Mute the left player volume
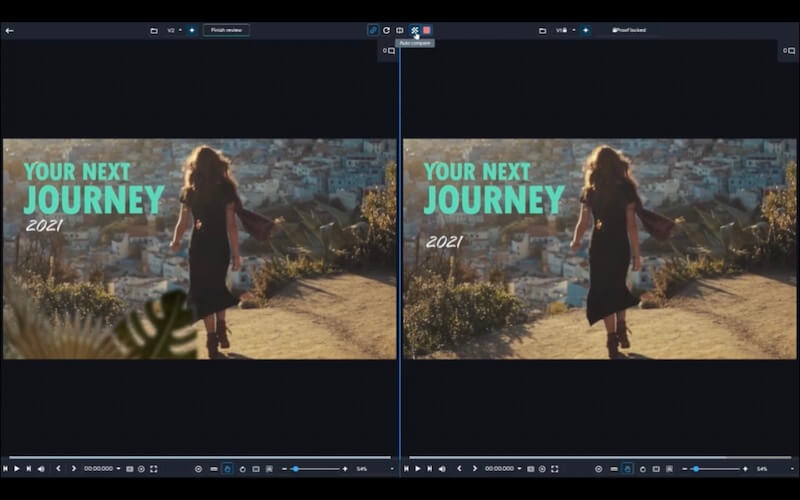Screen dimensions: 800x500 coord(39,468)
